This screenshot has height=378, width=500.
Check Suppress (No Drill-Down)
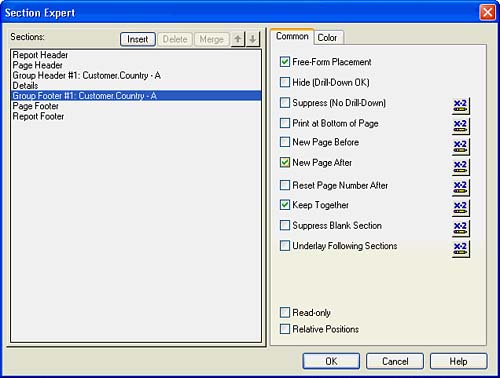[285, 102]
